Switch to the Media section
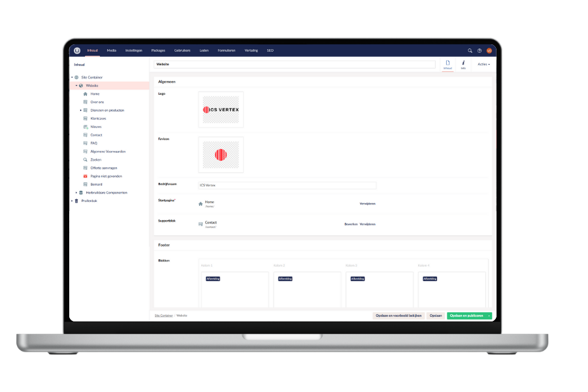Viewport: 588px width, 392px height. [111, 50]
